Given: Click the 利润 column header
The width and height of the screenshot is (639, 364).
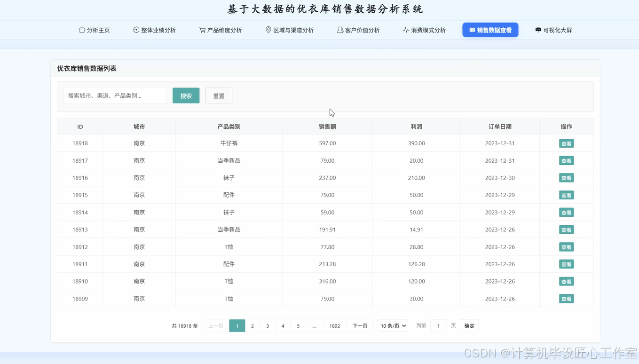Looking at the screenshot, I should tap(417, 127).
